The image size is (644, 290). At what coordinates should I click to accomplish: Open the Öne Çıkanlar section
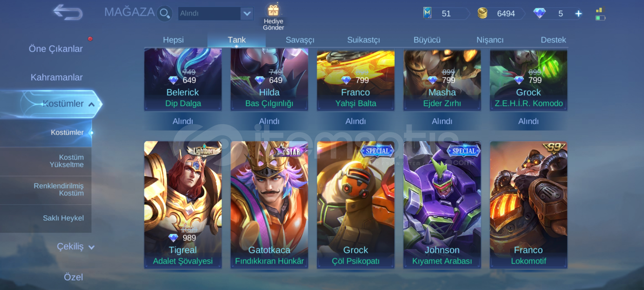[x=56, y=49]
